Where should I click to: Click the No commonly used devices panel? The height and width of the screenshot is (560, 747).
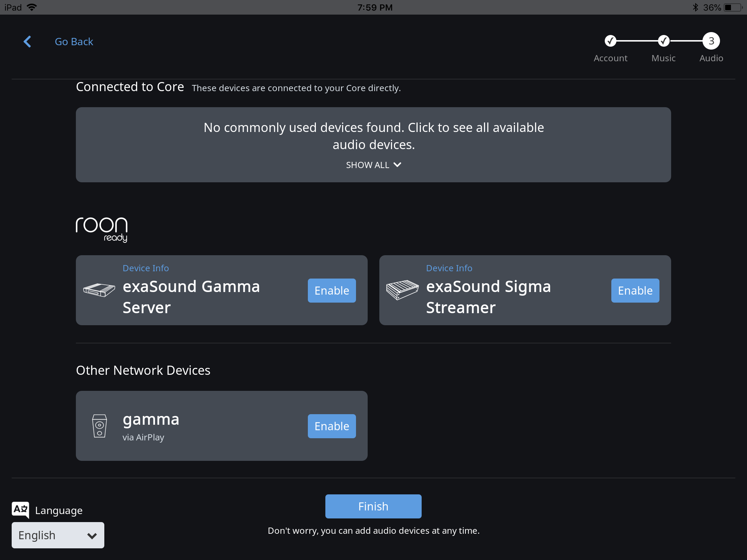click(x=373, y=145)
